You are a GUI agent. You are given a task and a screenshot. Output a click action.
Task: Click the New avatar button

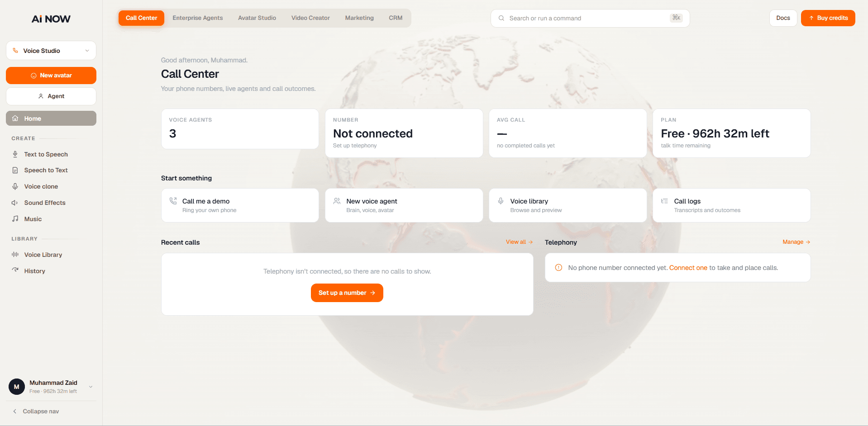tap(51, 76)
